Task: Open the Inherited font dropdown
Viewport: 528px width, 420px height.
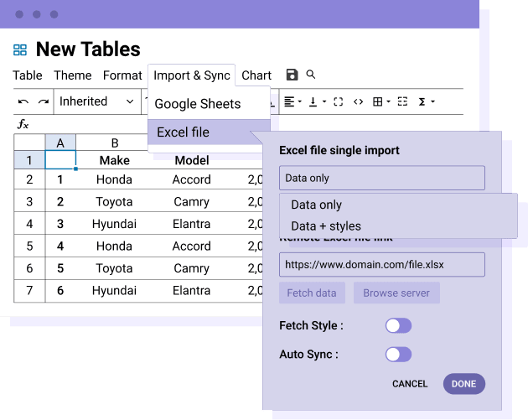Action: pyautogui.click(x=96, y=101)
